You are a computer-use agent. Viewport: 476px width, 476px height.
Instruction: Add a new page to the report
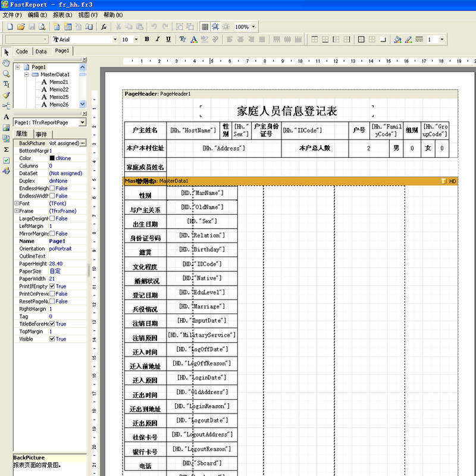pyautogui.click(x=57, y=27)
